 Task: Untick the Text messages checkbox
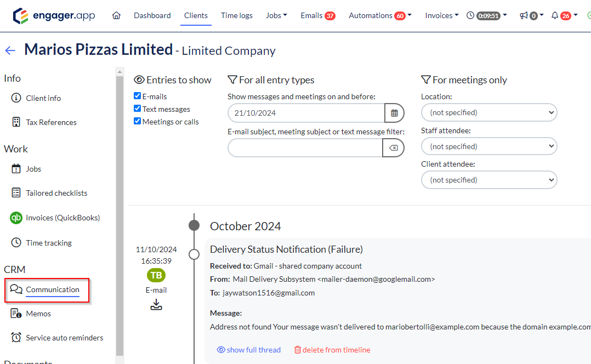point(137,109)
